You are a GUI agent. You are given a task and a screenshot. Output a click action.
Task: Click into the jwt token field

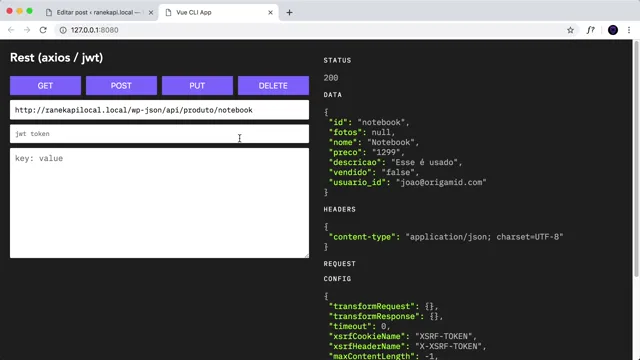[159, 134]
